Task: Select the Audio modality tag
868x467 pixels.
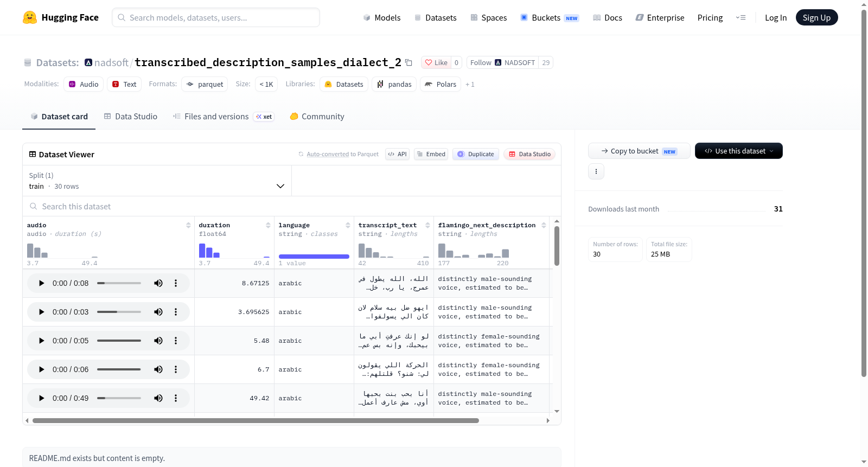Action: tap(84, 84)
